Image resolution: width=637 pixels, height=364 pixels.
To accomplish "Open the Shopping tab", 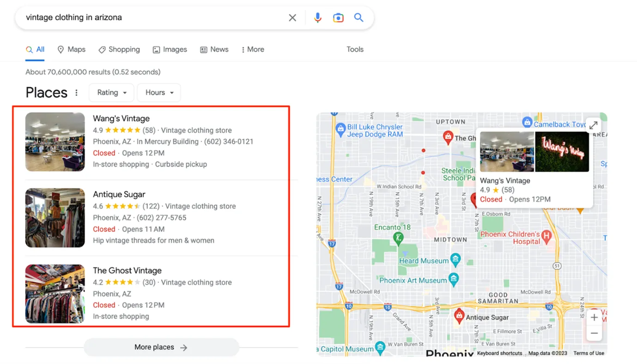I will 119,49.
